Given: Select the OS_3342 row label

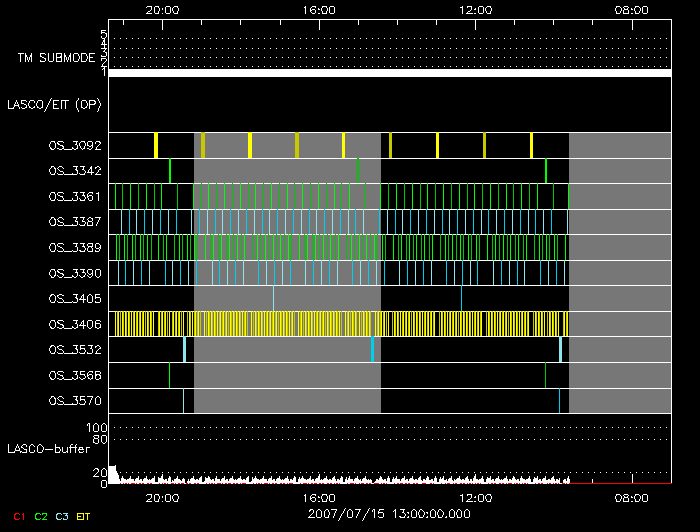Looking at the screenshot, I should (73, 172).
